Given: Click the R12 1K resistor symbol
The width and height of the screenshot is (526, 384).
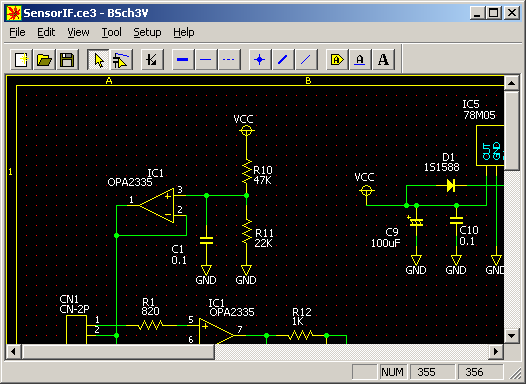Looking at the screenshot, I should coord(301,335).
